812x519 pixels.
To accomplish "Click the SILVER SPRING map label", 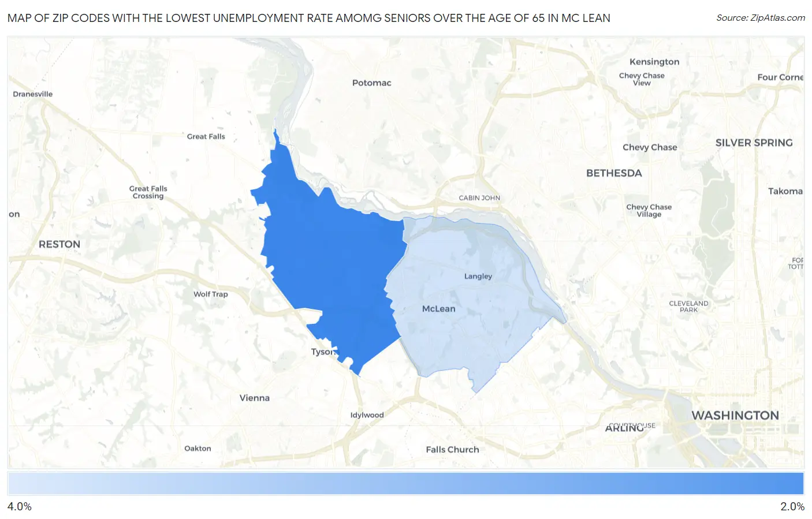I will click(x=754, y=143).
